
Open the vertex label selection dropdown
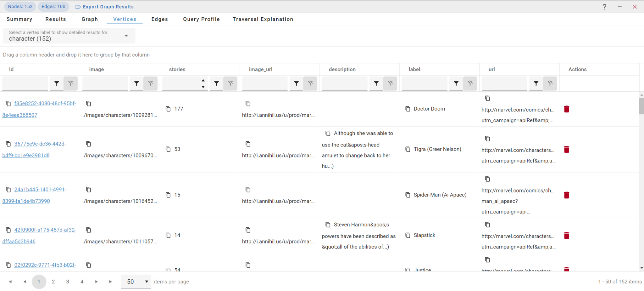[x=126, y=36]
